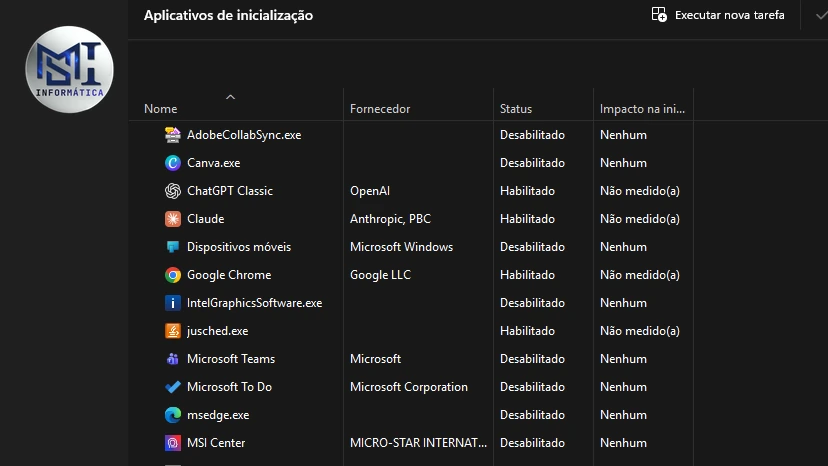
Task: Click the Google Chrome icon
Action: tap(173, 275)
